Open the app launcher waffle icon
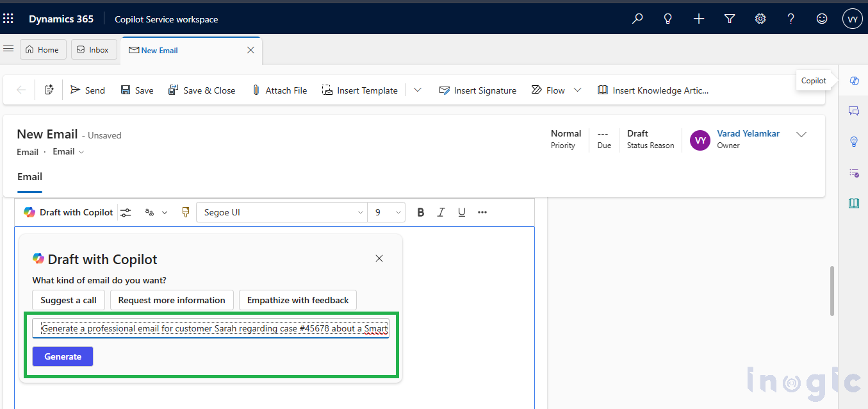Screen dimensions: 868x409 (x=8, y=19)
